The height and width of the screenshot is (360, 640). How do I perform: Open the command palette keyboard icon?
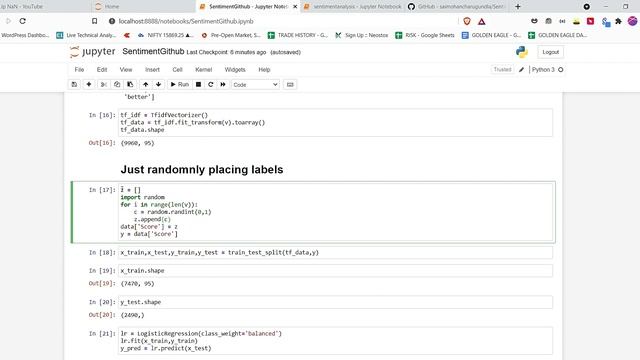[x=290, y=84]
